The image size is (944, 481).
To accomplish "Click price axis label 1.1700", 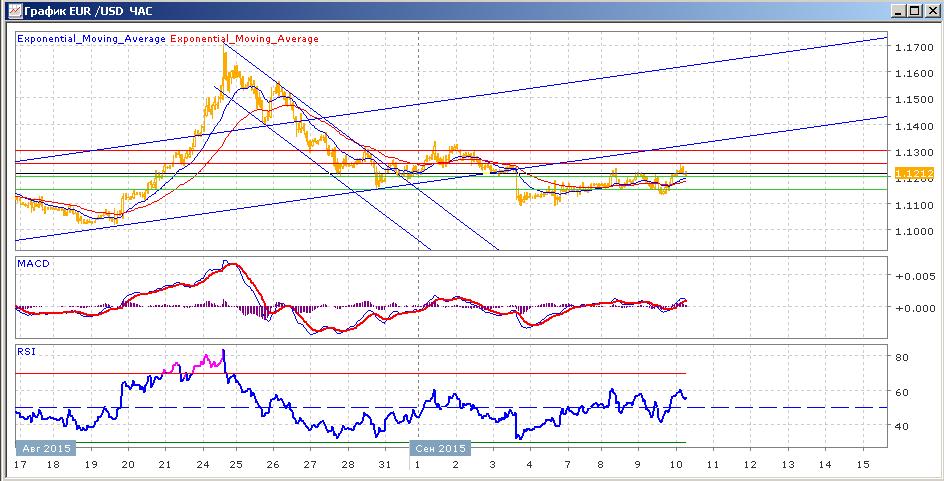I will click(x=914, y=47).
